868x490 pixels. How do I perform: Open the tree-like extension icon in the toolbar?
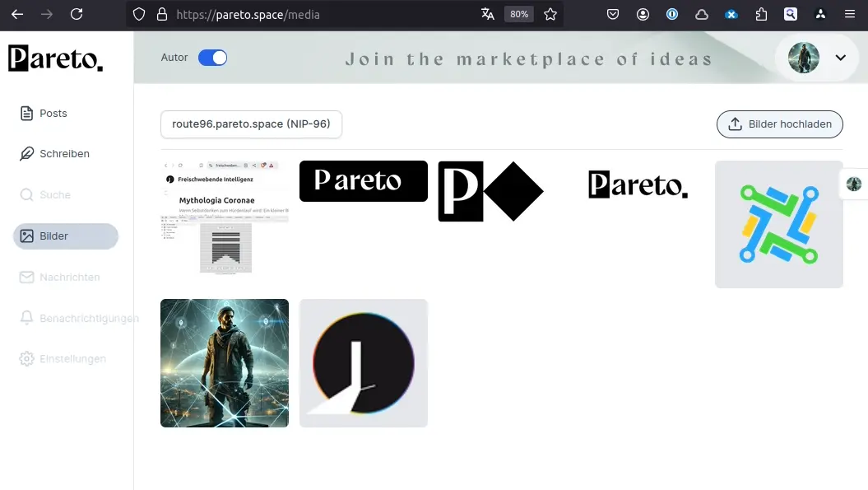pyautogui.click(x=820, y=15)
